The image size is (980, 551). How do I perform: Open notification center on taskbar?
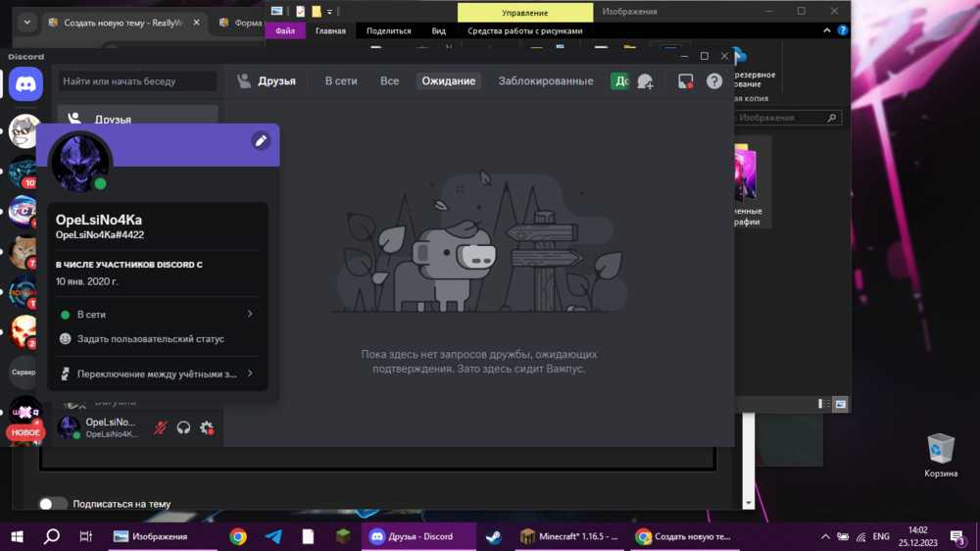(958, 536)
